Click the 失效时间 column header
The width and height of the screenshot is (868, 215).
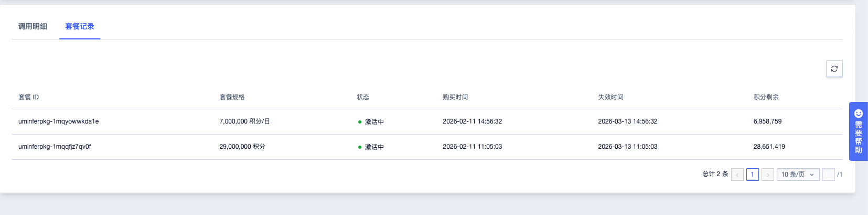(x=610, y=97)
